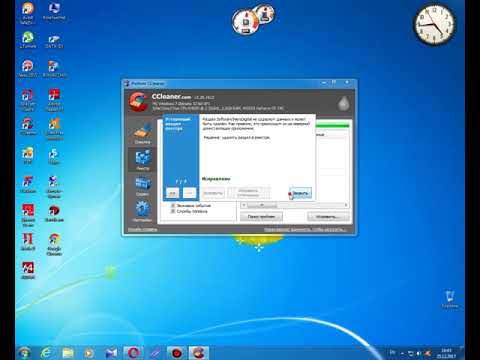Open the online help link
Screen dimensions: 480x360
click(143, 229)
